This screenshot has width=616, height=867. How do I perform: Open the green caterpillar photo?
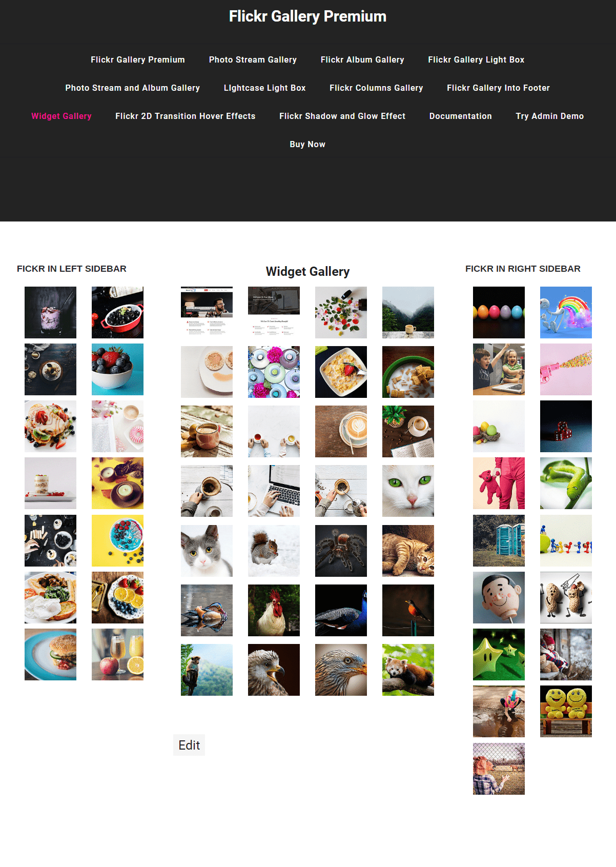pos(566,483)
